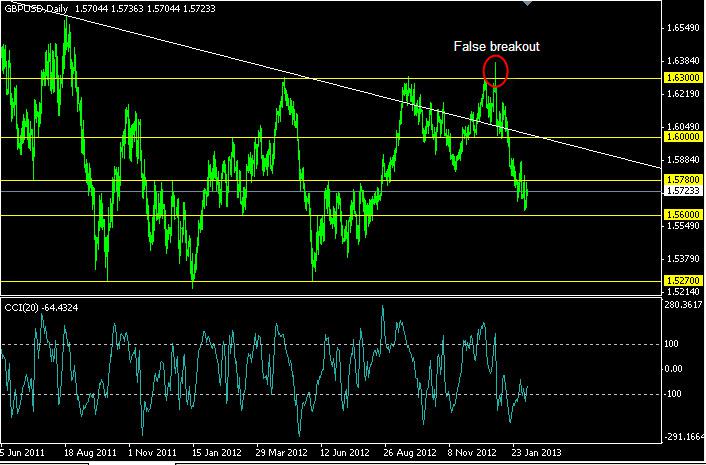Select the yellow 1.63000 price level label
Image resolution: width=706 pixels, height=465 pixels.
[x=683, y=78]
